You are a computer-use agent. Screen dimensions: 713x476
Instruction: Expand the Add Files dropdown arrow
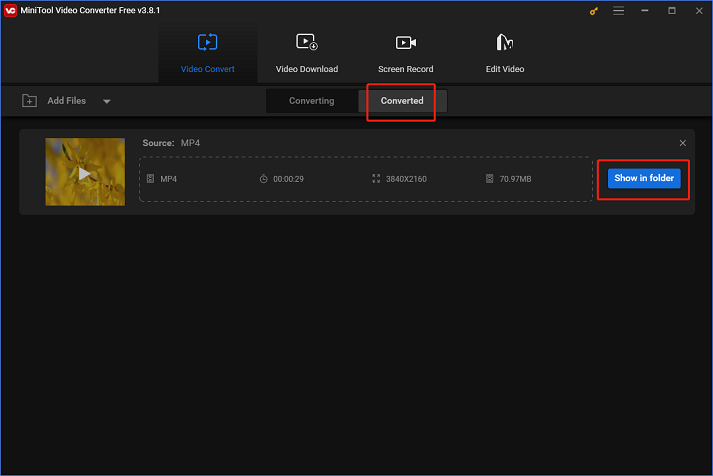click(x=107, y=101)
